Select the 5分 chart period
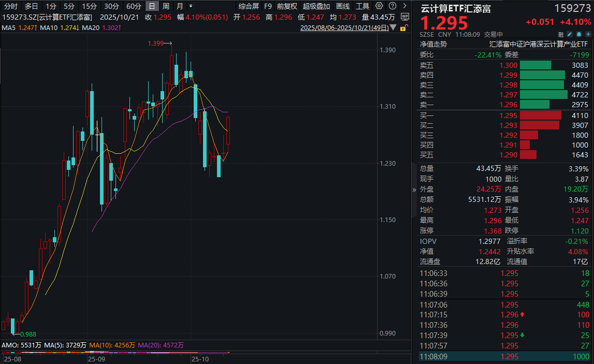Image resolution: width=594 pixels, height=364 pixels. tap(69, 7)
